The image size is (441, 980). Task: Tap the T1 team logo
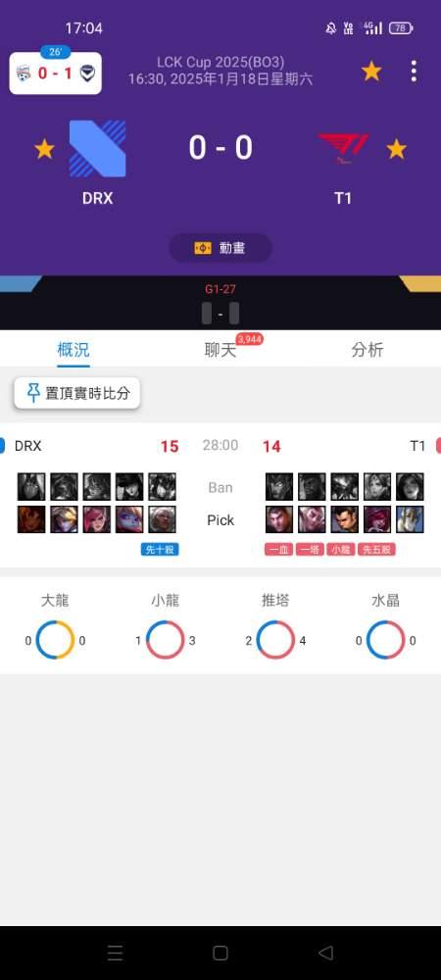[342, 149]
